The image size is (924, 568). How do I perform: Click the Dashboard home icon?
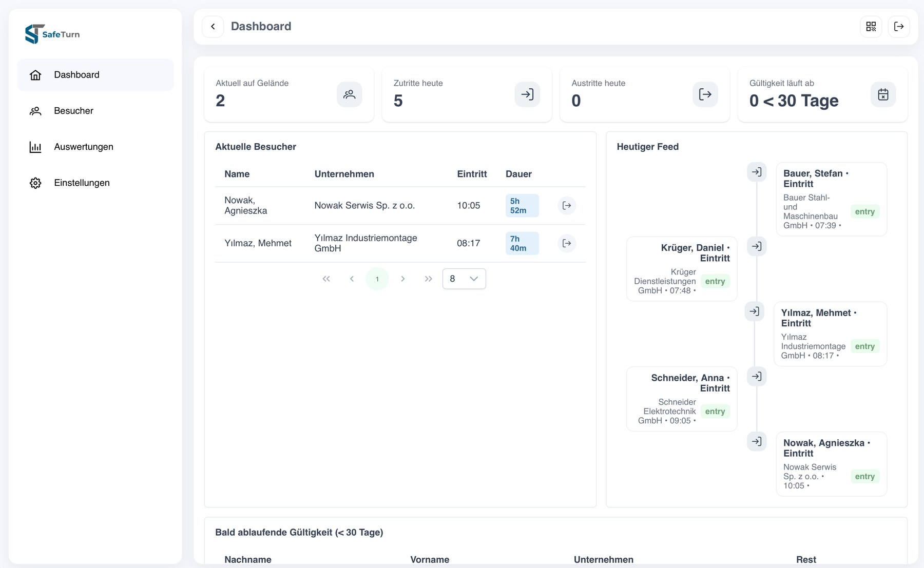35,75
